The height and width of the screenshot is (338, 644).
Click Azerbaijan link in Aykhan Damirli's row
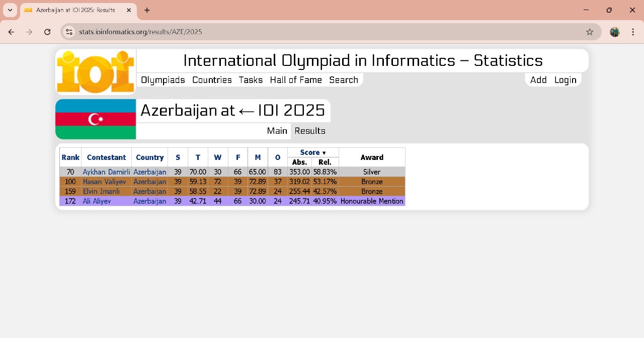tap(149, 172)
